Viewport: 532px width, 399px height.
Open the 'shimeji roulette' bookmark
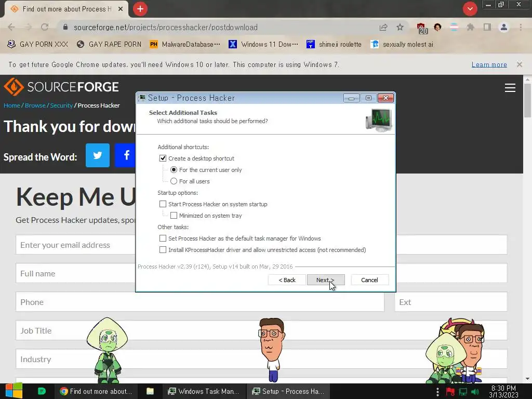click(x=334, y=44)
